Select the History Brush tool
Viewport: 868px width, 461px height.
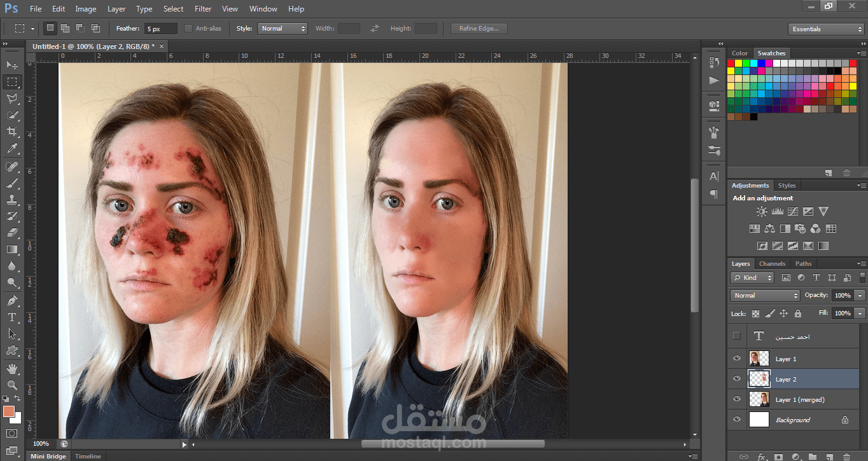12,216
